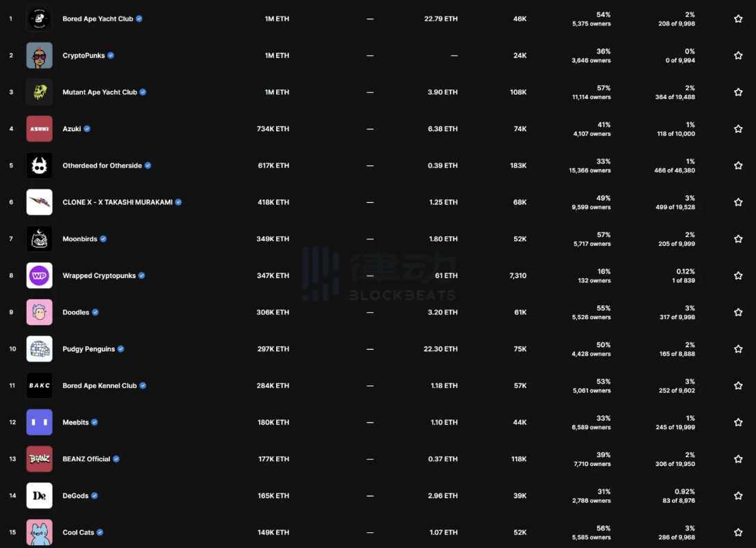Viewport: 756px width, 548px height.
Task: Open the DeGods collection name
Action: (76, 495)
